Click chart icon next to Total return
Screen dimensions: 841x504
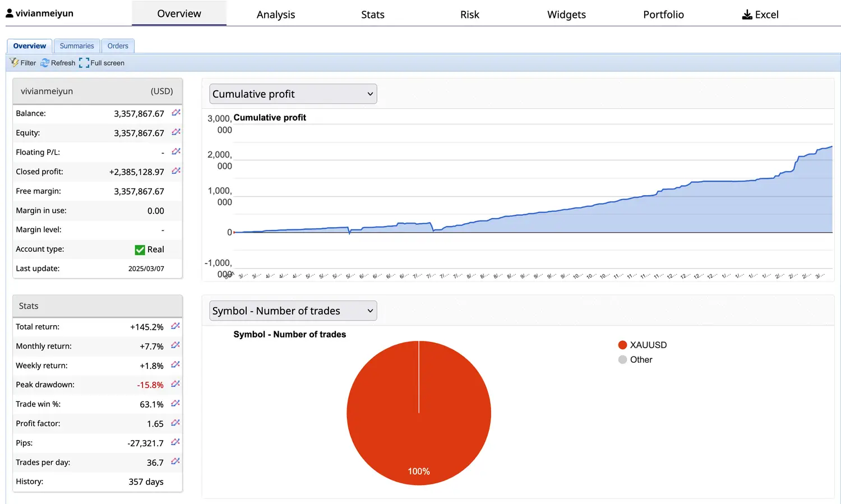(175, 326)
